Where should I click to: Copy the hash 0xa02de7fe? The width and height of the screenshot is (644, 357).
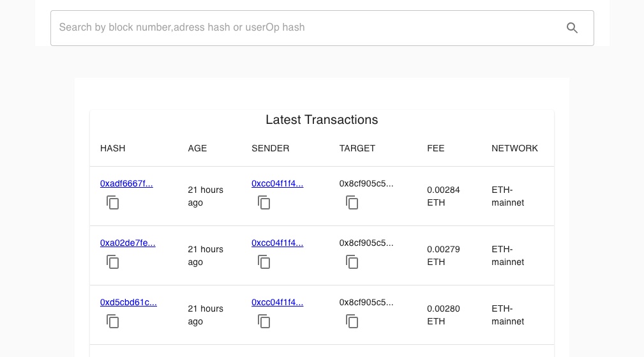[113, 262]
